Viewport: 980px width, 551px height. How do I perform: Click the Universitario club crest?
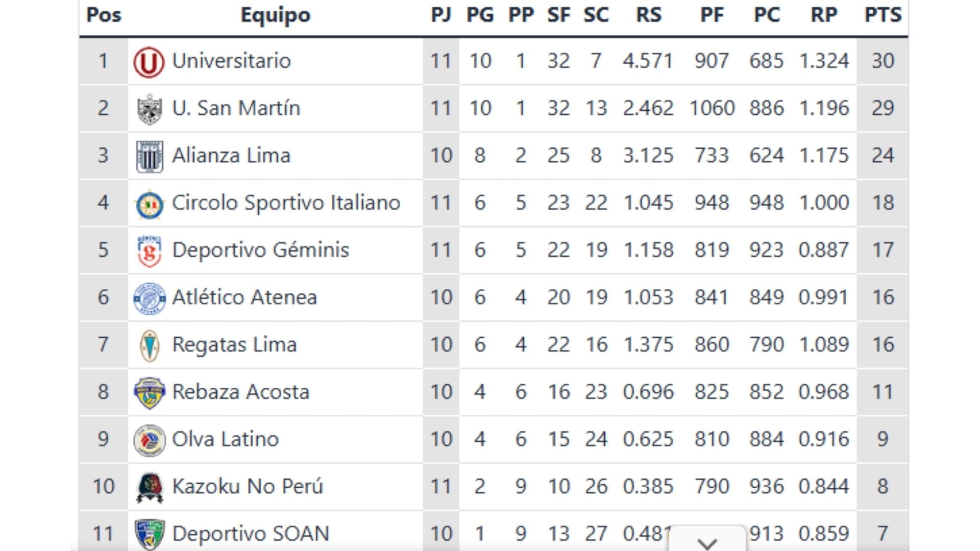point(149,60)
